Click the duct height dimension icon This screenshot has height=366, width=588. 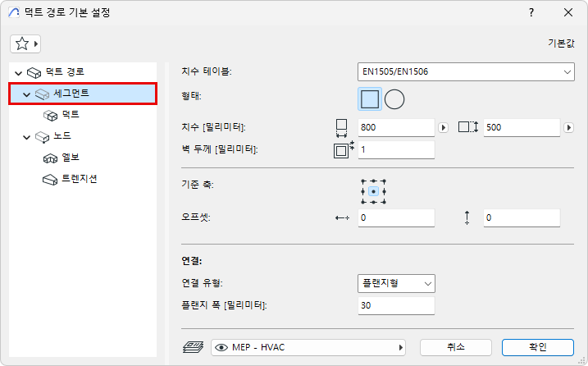click(468, 127)
